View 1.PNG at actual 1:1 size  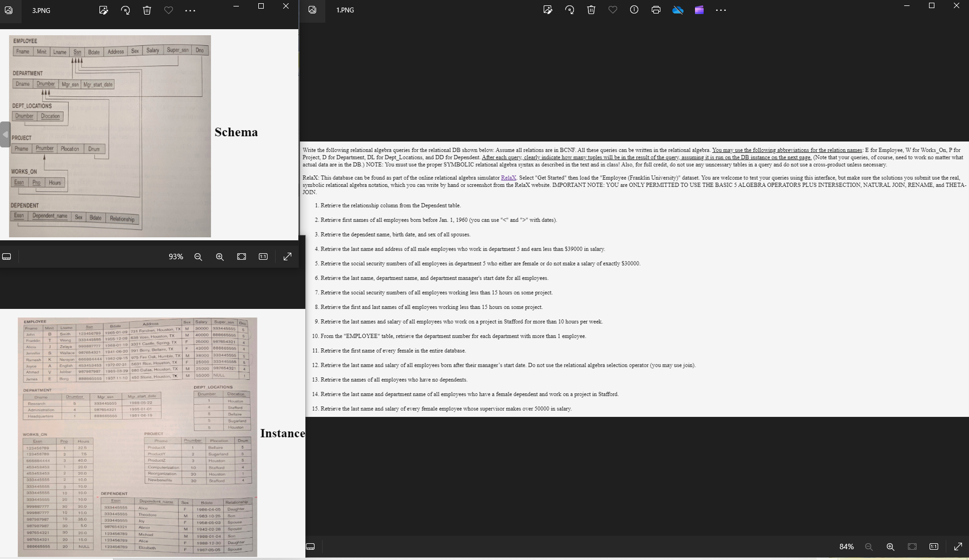[x=933, y=546]
